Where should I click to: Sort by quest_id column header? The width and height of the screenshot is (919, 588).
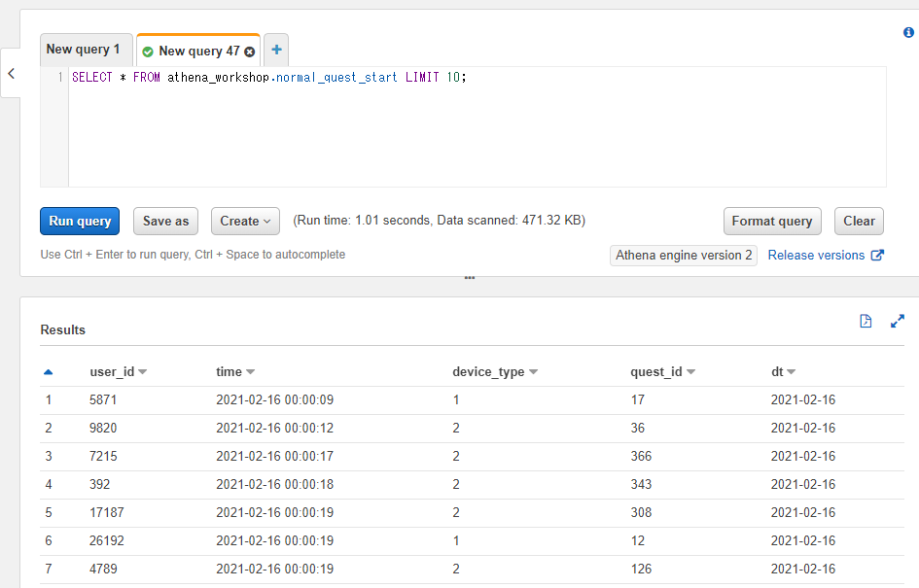(x=662, y=372)
